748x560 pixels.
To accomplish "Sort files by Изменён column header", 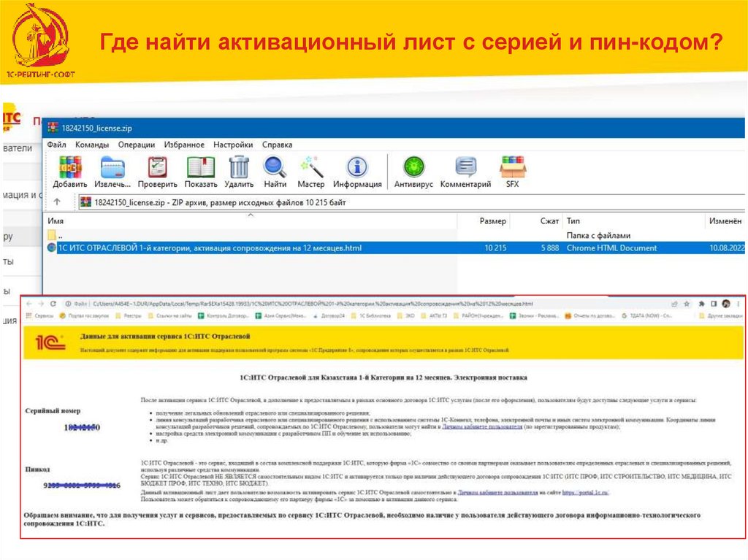I will (x=725, y=220).
